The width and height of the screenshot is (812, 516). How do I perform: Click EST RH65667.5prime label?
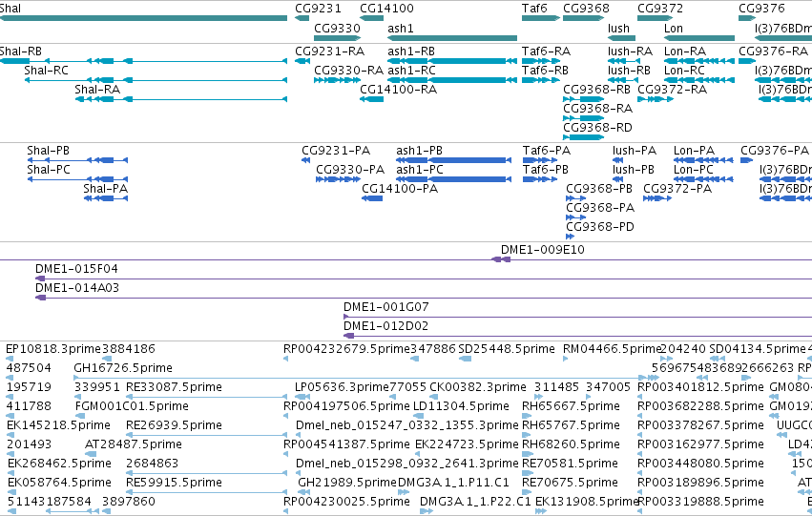(571, 407)
